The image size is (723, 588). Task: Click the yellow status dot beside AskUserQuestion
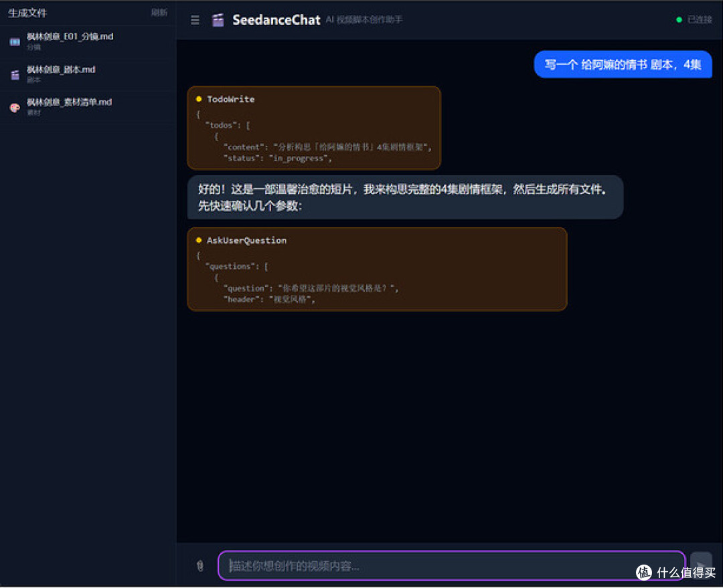(x=199, y=240)
